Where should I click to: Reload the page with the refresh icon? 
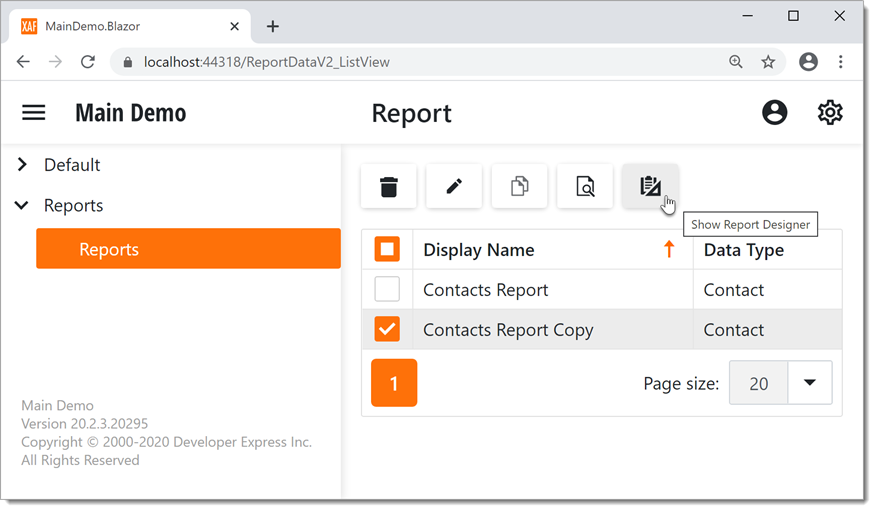tap(88, 61)
